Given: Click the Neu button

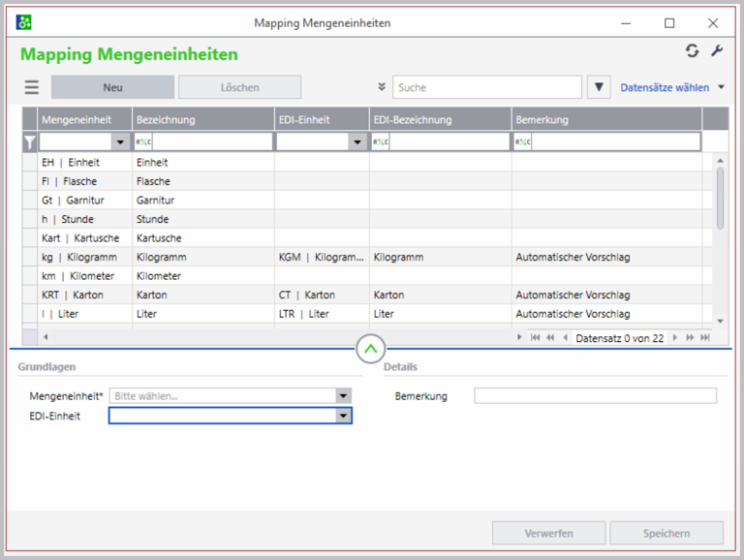Looking at the screenshot, I should point(112,87).
